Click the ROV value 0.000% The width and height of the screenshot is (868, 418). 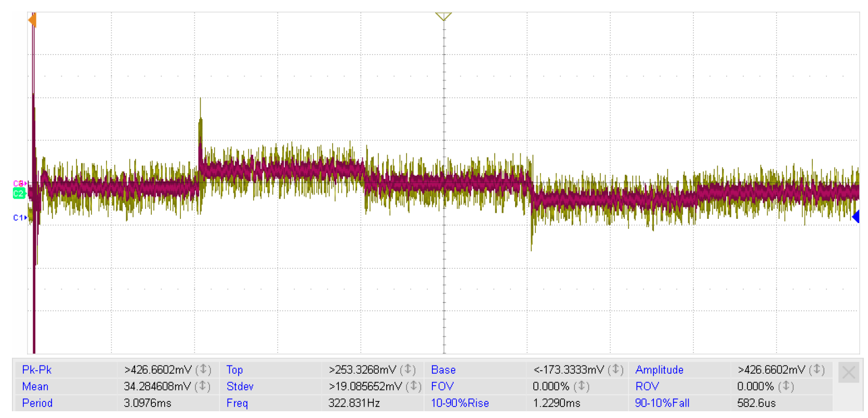click(755, 386)
